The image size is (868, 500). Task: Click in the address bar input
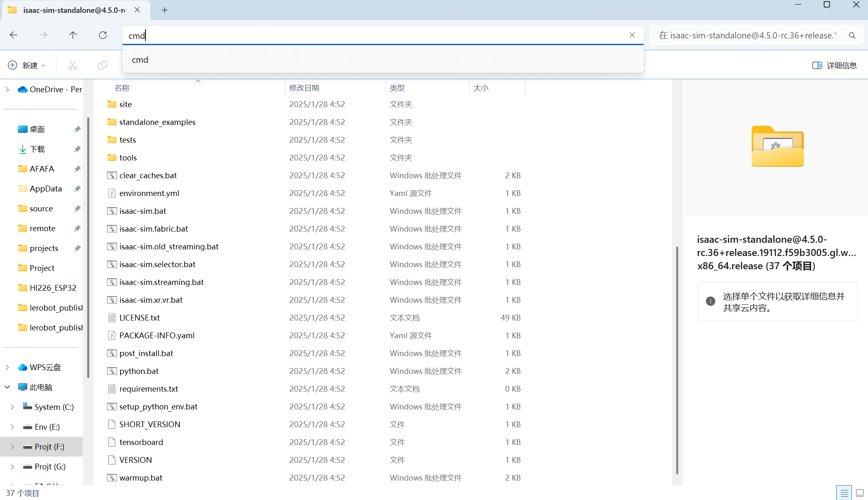(x=383, y=35)
